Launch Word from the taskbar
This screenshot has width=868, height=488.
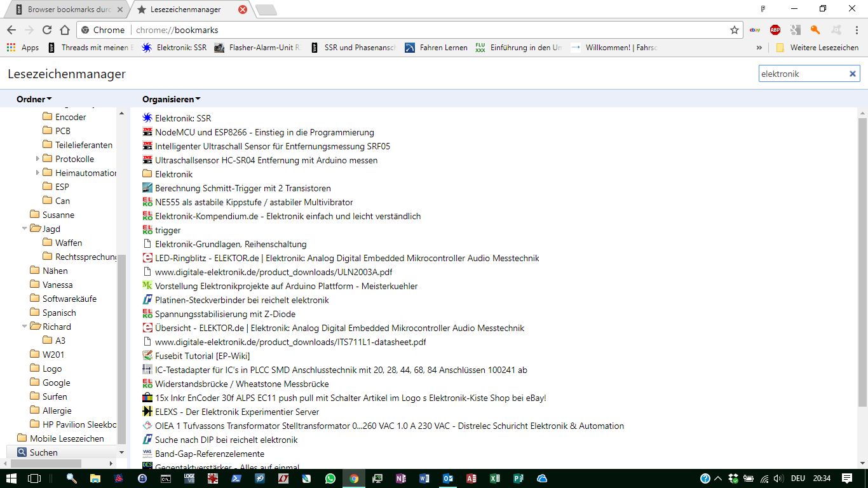point(424,478)
